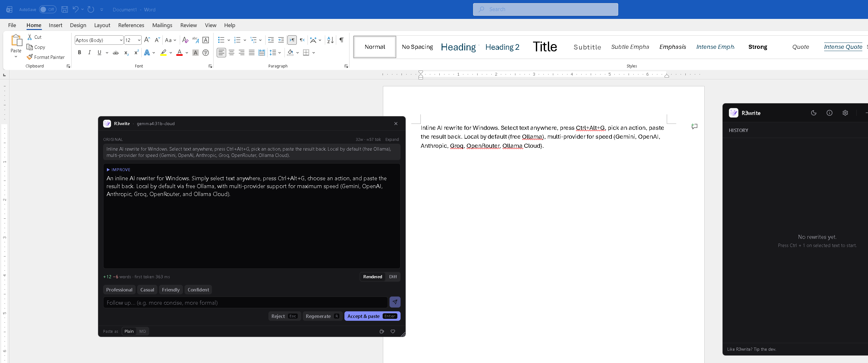The height and width of the screenshot is (363, 868).
Task: Open R3write info icon in side panel
Action: [829, 113]
